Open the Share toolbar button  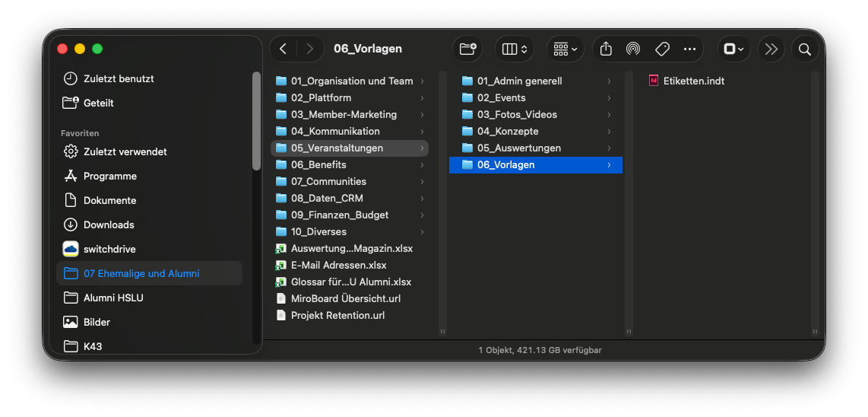(x=606, y=49)
